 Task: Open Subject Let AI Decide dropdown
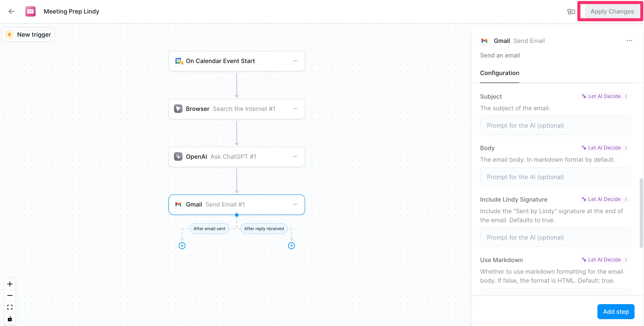pos(605,96)
